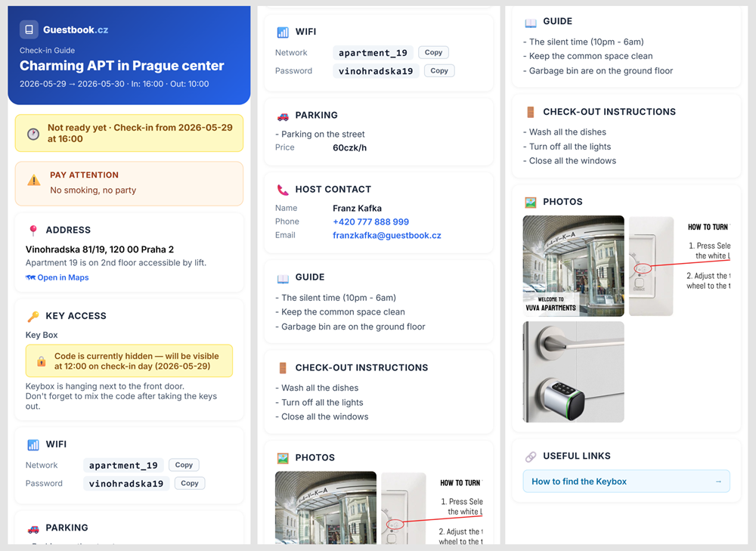Click the warning triangle icon beside Pay Attention

coord(34,181)
